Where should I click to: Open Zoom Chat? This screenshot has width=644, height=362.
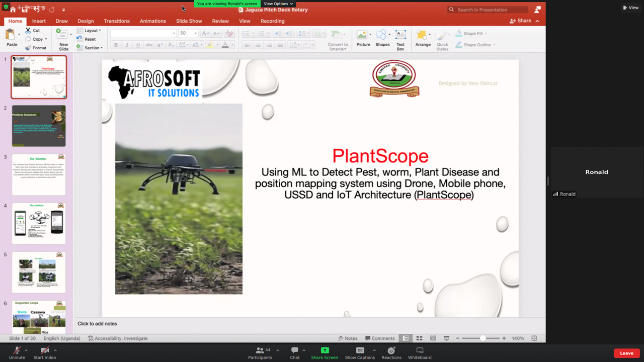tap(295, 353)
